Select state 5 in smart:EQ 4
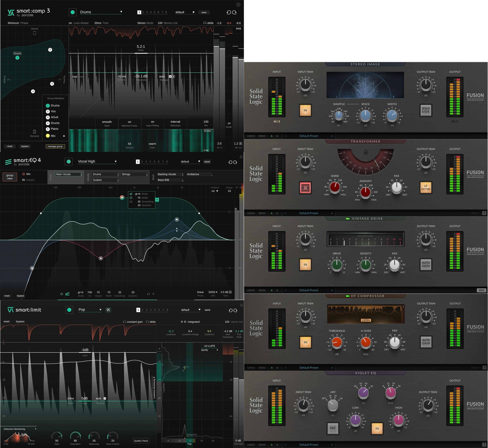488x448 pixels. 155,162
